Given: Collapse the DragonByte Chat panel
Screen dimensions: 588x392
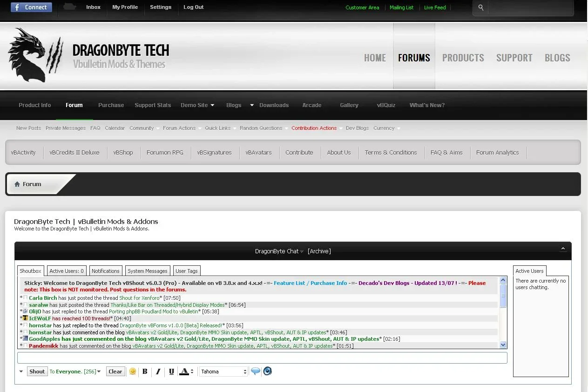Looking at the screenshot, I should click(563, 249).
